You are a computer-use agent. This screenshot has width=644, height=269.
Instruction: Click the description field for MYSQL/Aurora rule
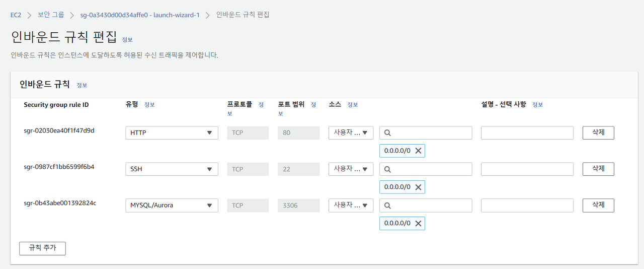[x=527, y=206]
